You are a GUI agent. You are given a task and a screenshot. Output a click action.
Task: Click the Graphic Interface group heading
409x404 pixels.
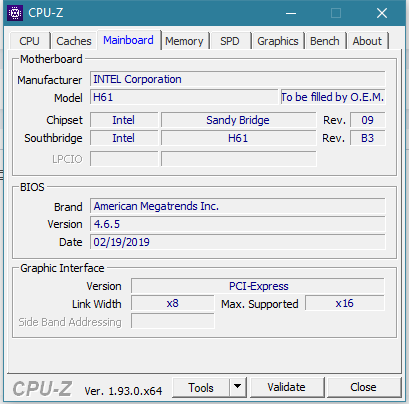click(62, 268)
